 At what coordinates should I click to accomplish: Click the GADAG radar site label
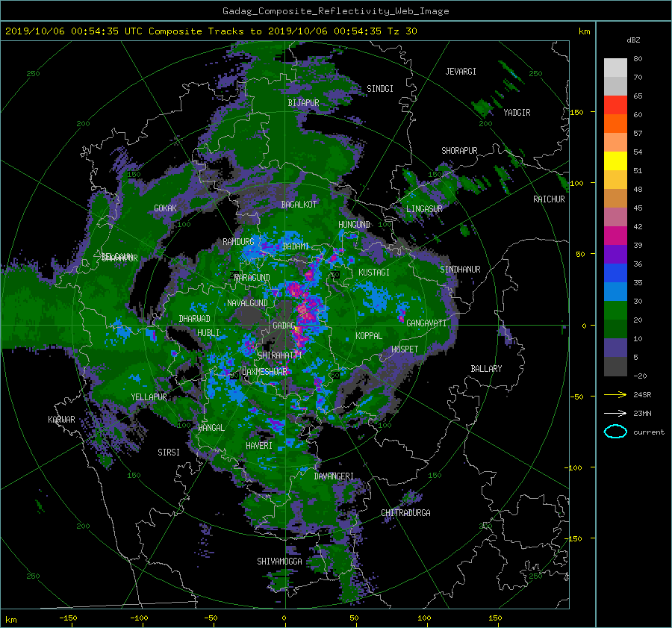click(x=284, y=326)
